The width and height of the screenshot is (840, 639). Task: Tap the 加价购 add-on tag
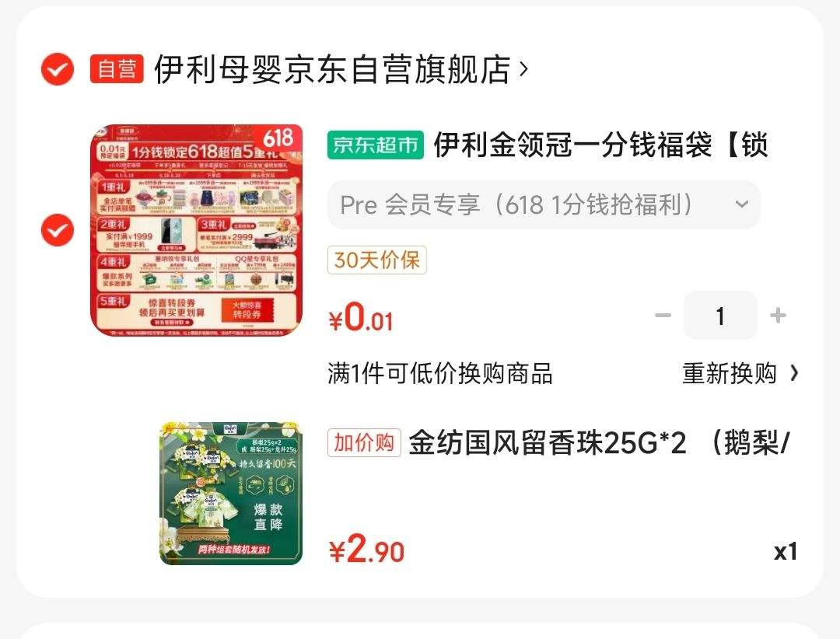[364, 443]
